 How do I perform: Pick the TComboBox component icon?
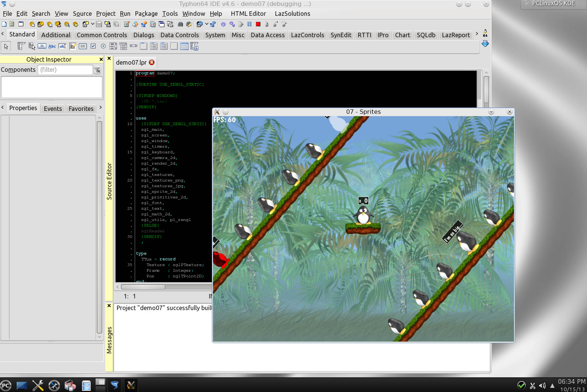pos(123,46)
